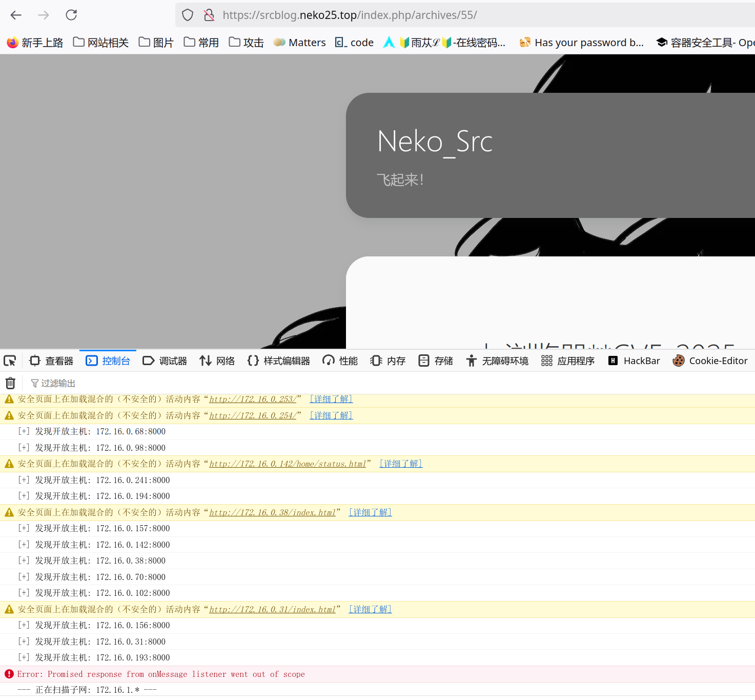The width and height of the screenshot is (755, 700).
Task: Switch to the 调试器 debugger tab
Action: (165, 361)
